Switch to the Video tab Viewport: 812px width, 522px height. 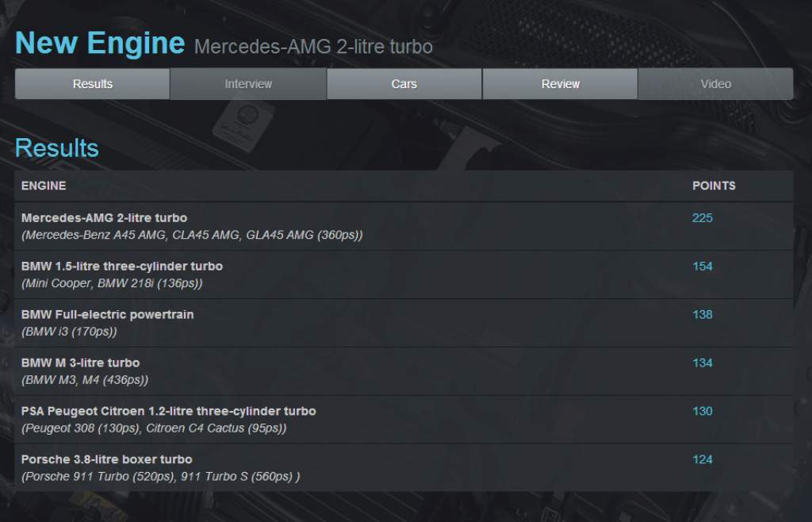pos(716,84)
